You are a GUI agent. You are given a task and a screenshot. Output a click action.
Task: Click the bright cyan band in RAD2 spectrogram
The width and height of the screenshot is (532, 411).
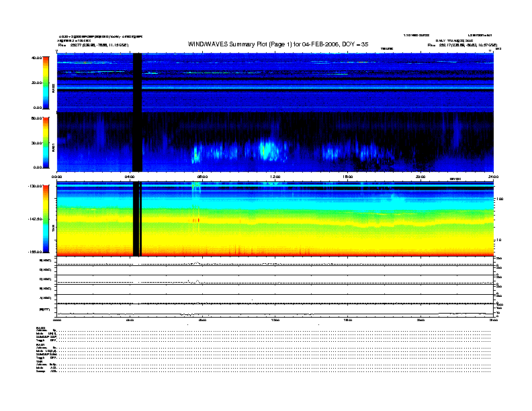(275, 88)
